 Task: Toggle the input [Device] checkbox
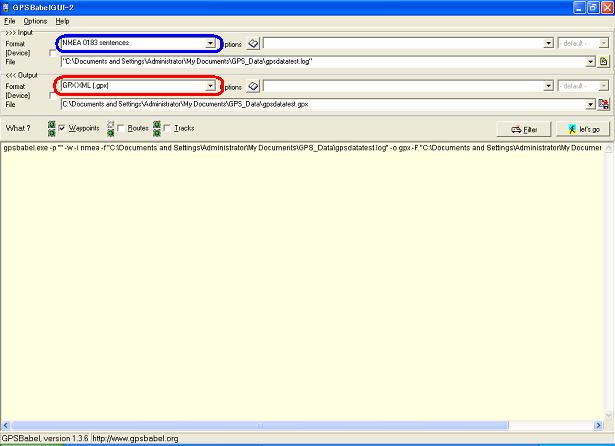(x=53, y=53)
